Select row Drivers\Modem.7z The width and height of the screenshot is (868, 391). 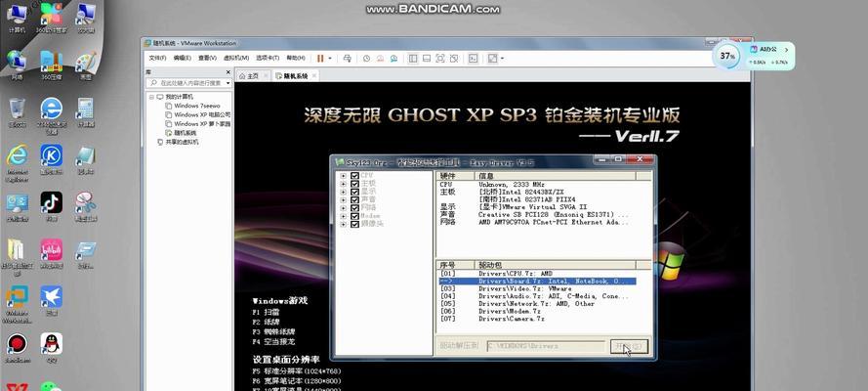(x=537, y=311)
